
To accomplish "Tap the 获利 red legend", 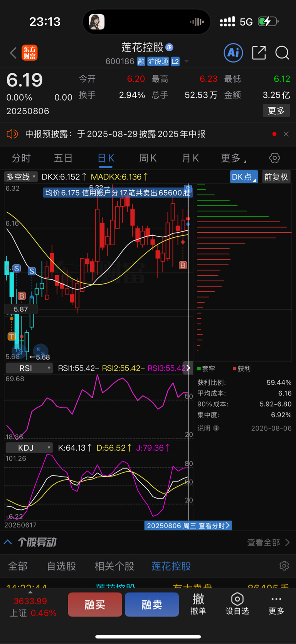I will tap(242, 368).
